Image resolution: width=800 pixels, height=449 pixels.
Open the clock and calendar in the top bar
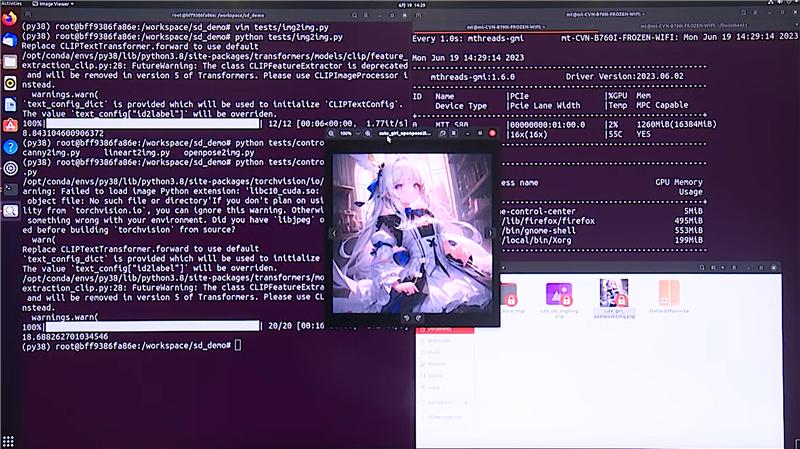coord(412,5)
